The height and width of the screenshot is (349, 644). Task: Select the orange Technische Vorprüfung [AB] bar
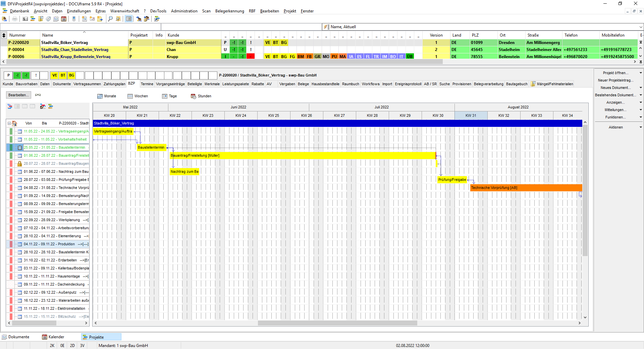coord(526,188)
